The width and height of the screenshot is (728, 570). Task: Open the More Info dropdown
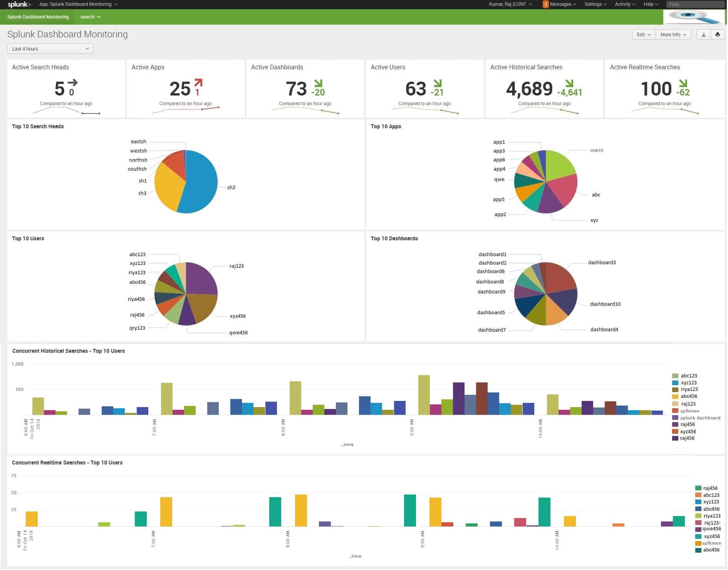(674, 35)
